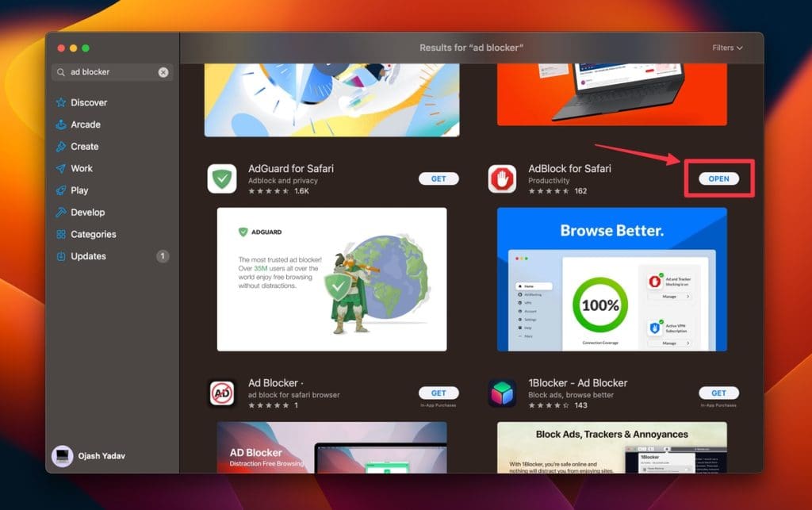This screenshot has height=510, width=812.
Task: Click AD Blocker Distraction Free screenshot
Action: tap(332, 447)
